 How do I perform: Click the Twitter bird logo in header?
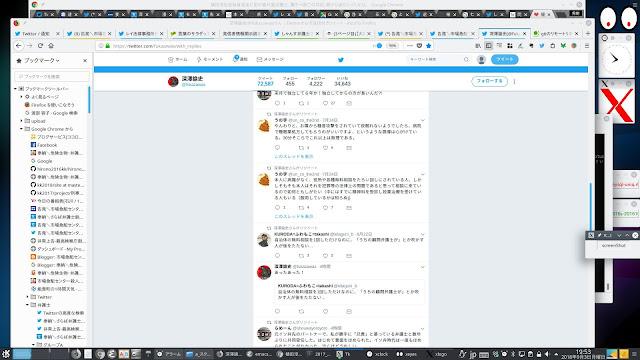[341, 60]
